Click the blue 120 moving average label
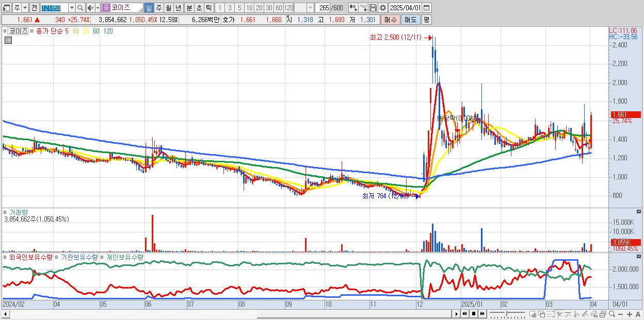The width and height of the screenshot is (644, 320). click(x=108, y=31)
